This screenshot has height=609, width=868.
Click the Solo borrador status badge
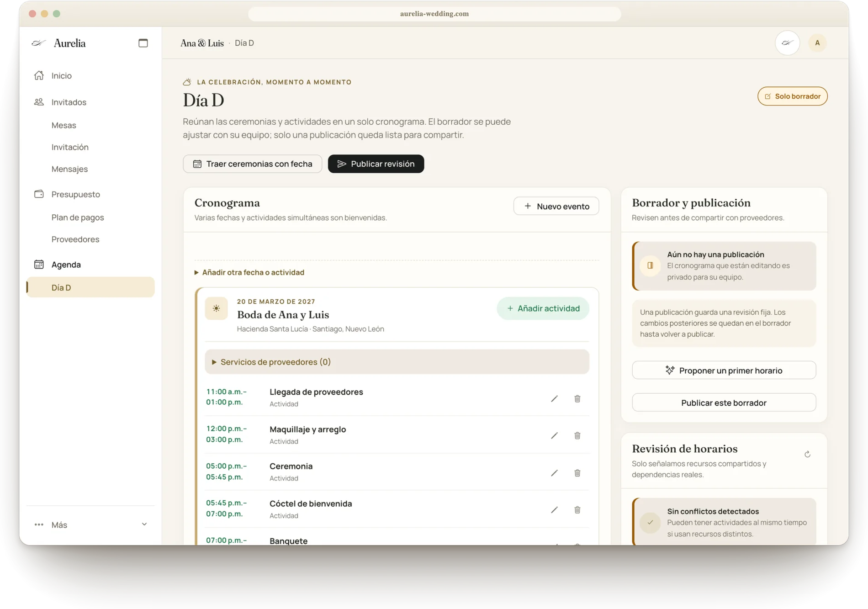point(792,96)
